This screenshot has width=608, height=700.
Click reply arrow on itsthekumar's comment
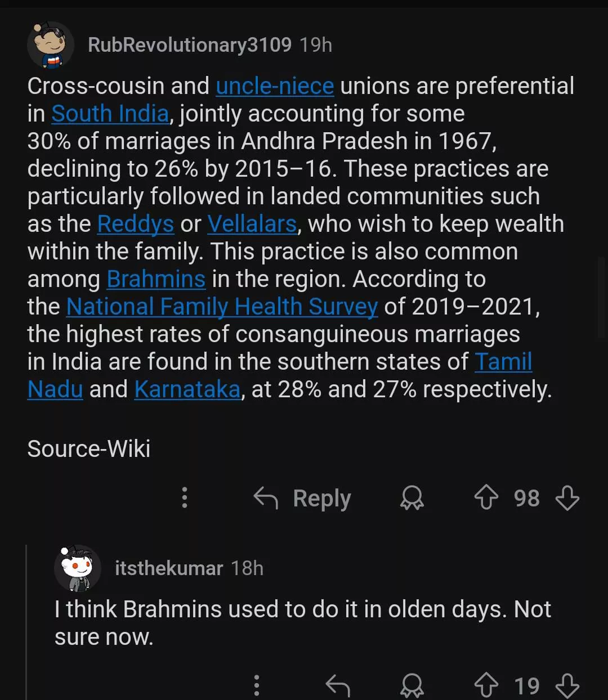[x=338, y=685]
